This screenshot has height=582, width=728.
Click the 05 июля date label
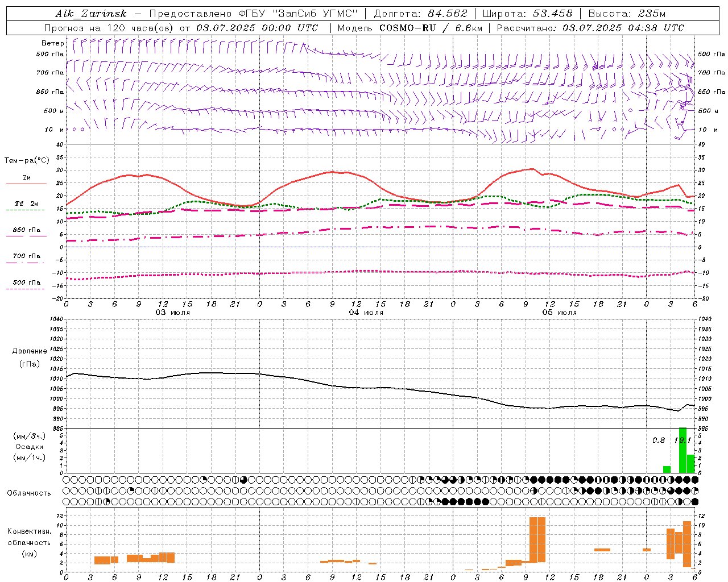(559, 313)
